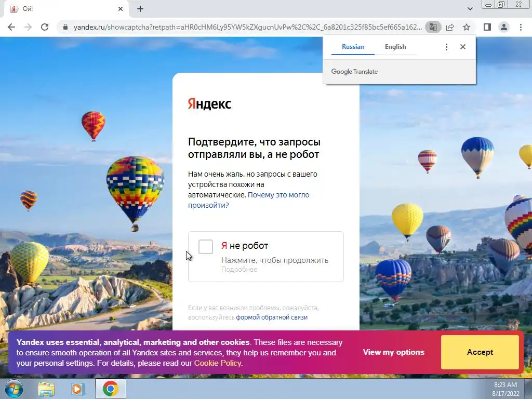Open translate options three-dot menu
532x399 pixels.
coord(446,47)
